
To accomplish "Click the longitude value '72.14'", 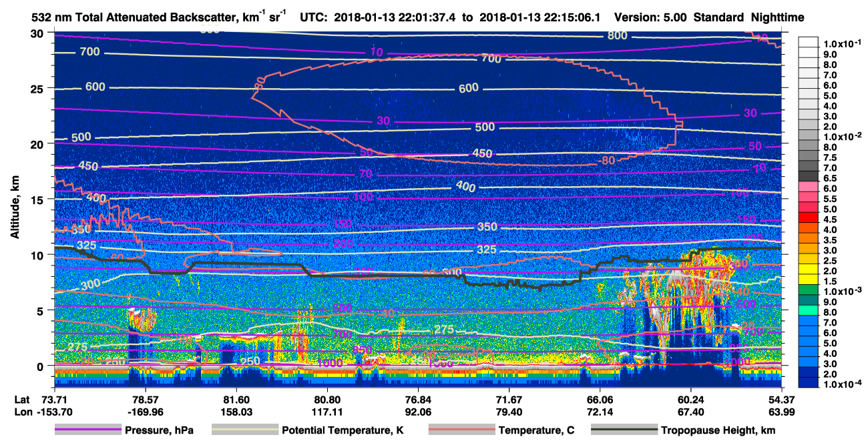I will (600, 412).
